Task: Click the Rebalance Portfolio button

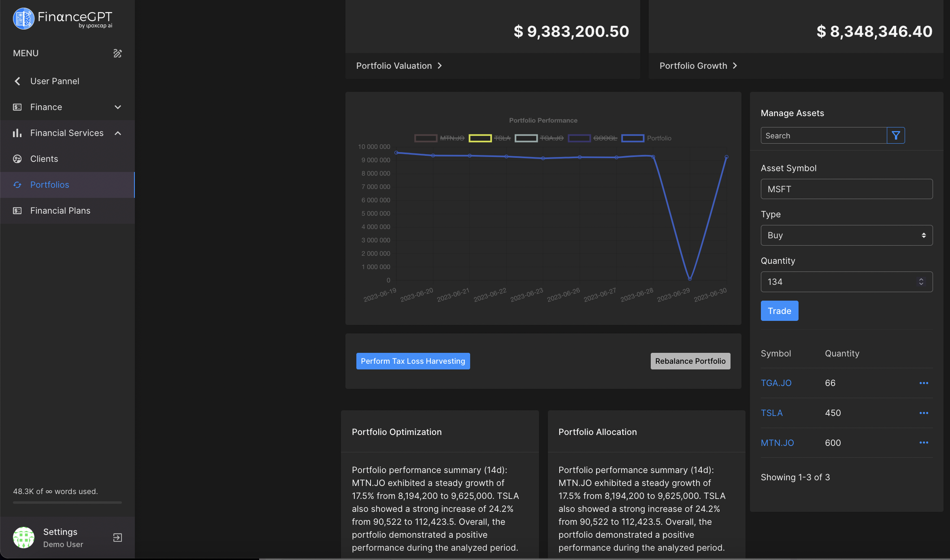Action: pos(690,361)
